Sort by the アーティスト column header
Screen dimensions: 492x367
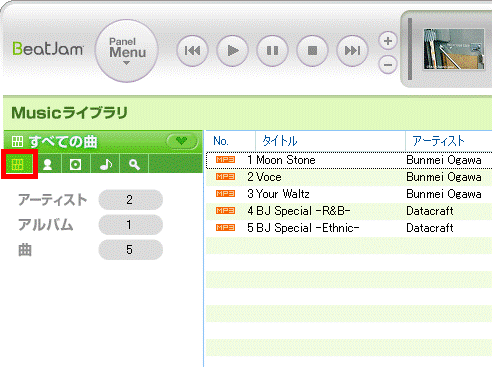coord(449,141)
